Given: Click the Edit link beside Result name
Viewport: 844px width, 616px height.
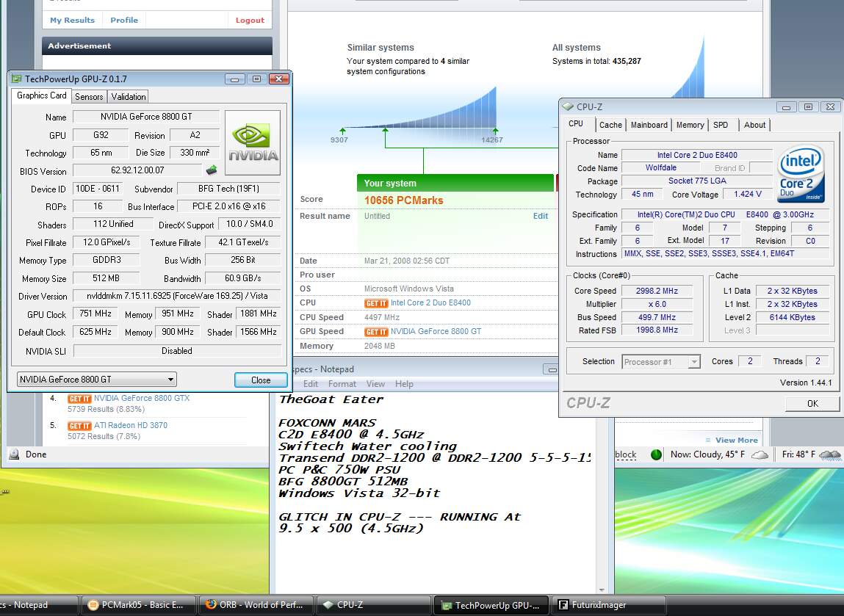Looking at the screenshot, I should 541,216.
